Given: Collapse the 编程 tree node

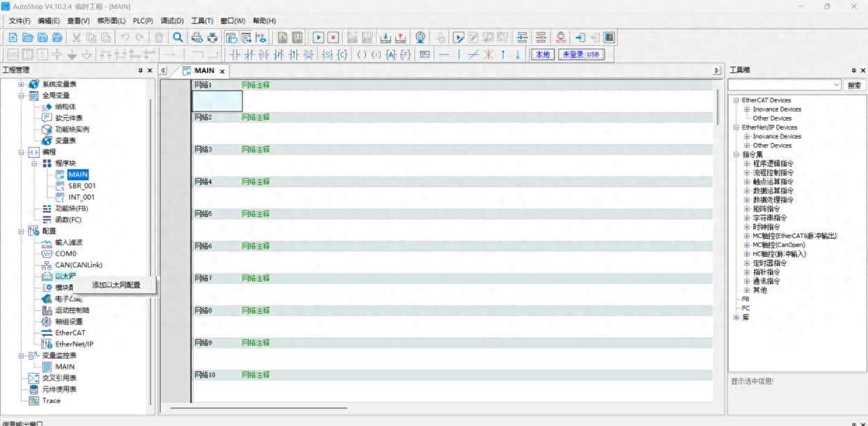Looking at the screenshot, I should (21, 152).
